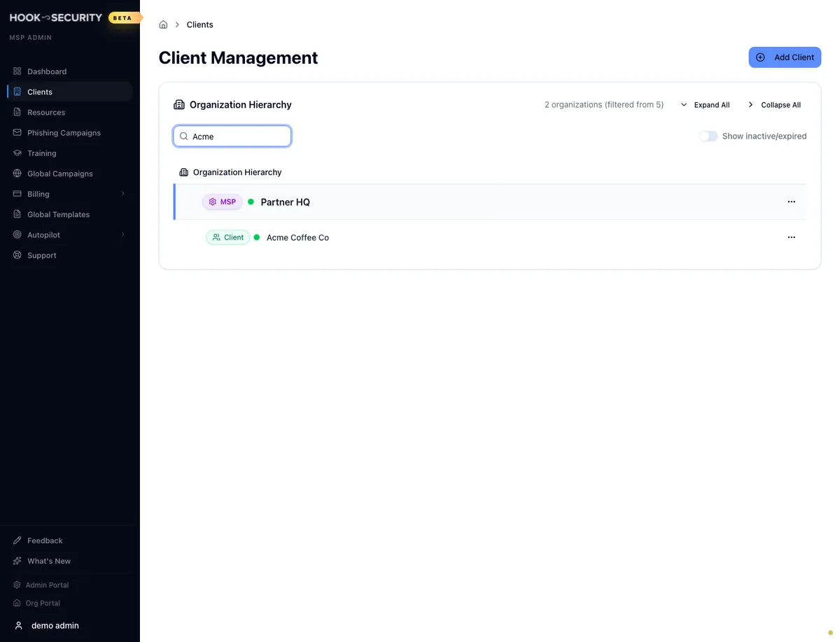Click the "Organization Hierarchy" subheading above rows
This screenshot has height=642, width=840.
(237, 172)
